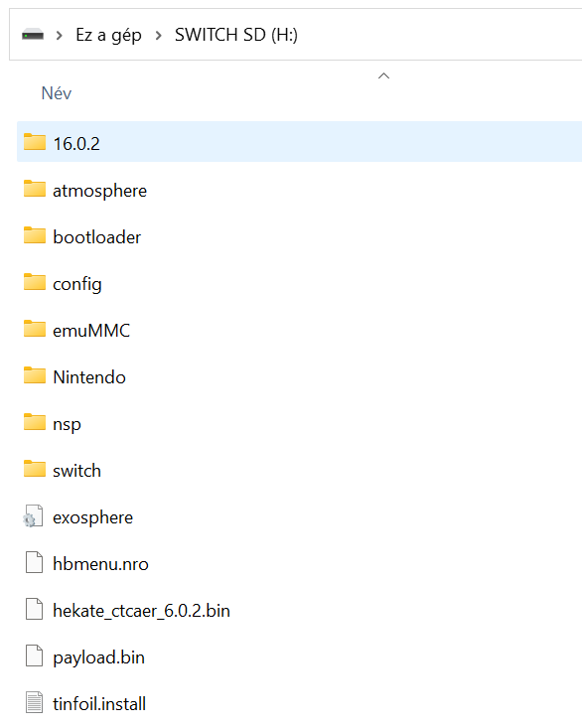Select the switch folder entry
This screenshot has height=728, width=582.
pyautogui.click(x=299, y=471)
